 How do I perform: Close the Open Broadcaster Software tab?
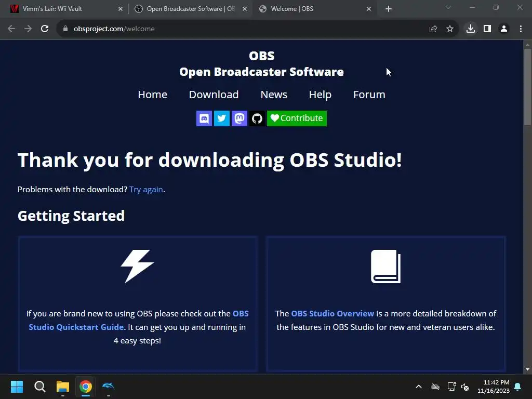[245, 9]
